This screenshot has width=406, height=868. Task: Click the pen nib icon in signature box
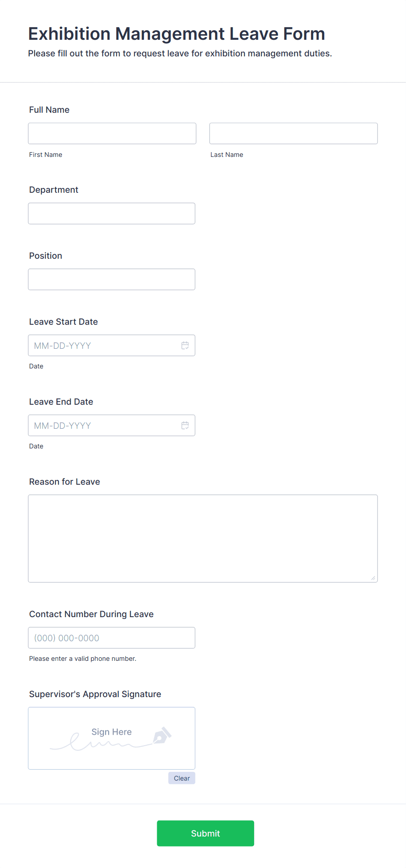[162, 736]
